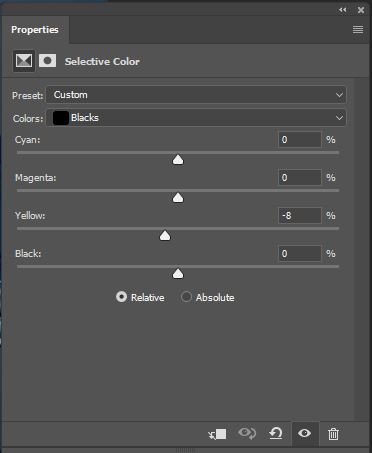Click the Cyan slider handle
372x453 pixels.
click(178, 160)
